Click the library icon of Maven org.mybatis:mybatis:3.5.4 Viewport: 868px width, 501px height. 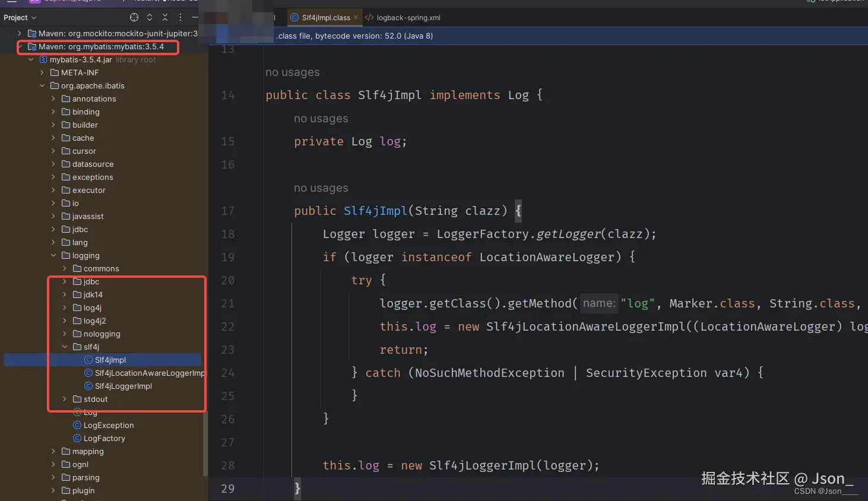[x=32, y=46]
